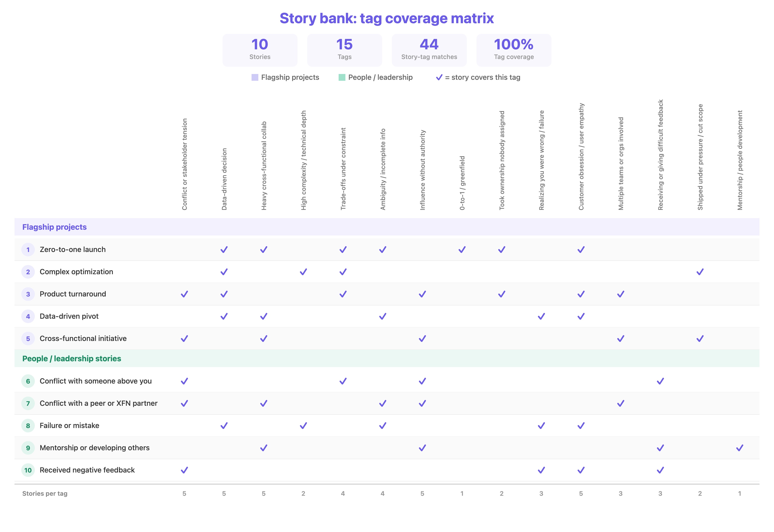Click Product turnaround checkmark under Influence without authority
This screenshot has height=532, width=774.
(422, 294)
